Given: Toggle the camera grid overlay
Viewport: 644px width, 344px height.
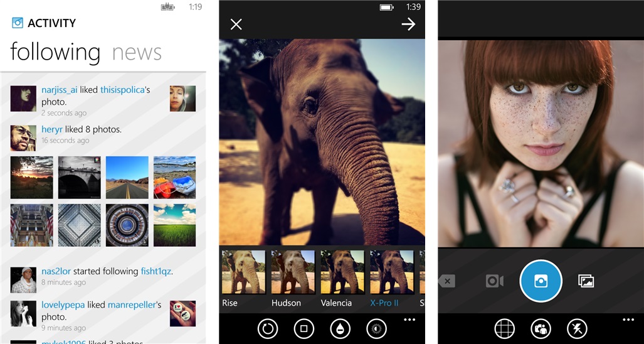Looking at the screenshot, I should (x=504, y=329).
